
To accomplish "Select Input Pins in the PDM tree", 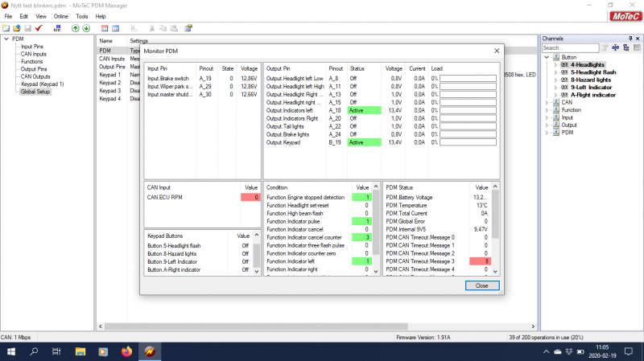I will (32, 47).
